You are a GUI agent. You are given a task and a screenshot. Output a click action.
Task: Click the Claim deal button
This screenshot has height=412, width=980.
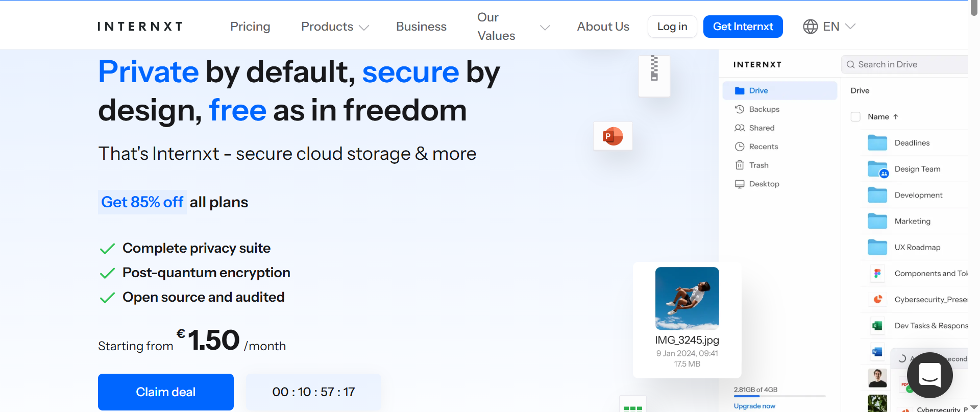tap(166, 392)
